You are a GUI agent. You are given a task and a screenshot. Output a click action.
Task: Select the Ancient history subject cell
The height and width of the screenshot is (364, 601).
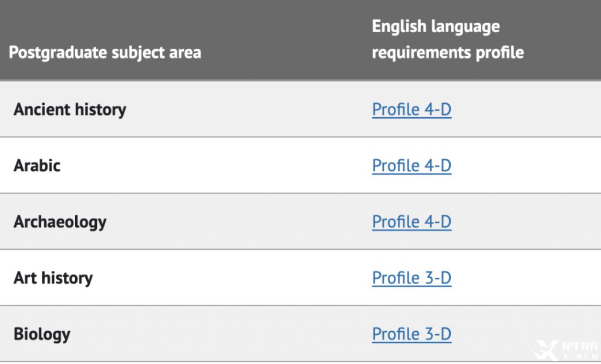pyautogui.click(x=70, y=110)
